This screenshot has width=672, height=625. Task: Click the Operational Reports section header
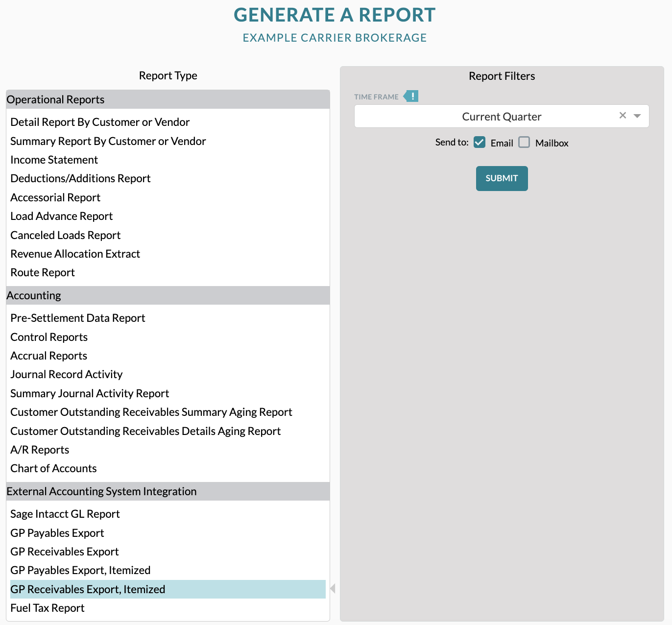click(55, 99)
